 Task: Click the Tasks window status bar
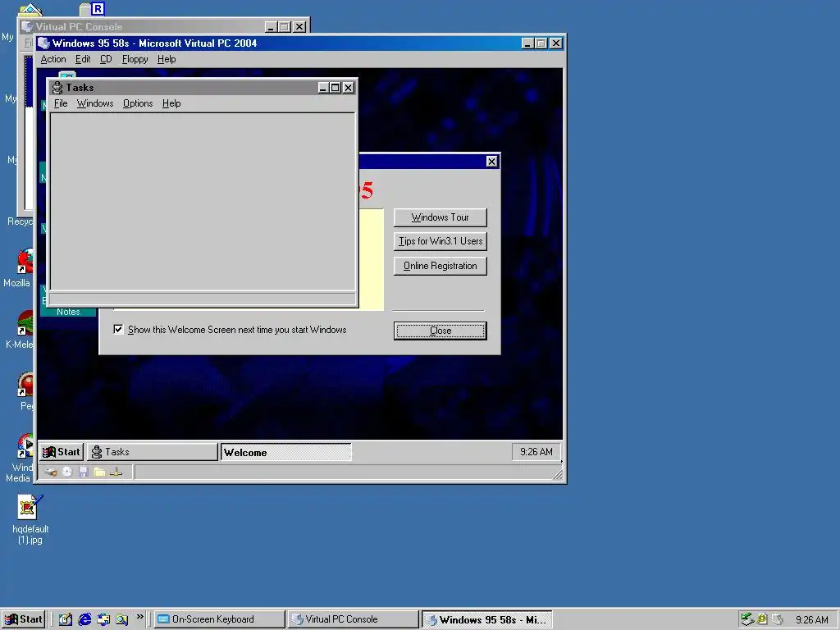[203, 299]
